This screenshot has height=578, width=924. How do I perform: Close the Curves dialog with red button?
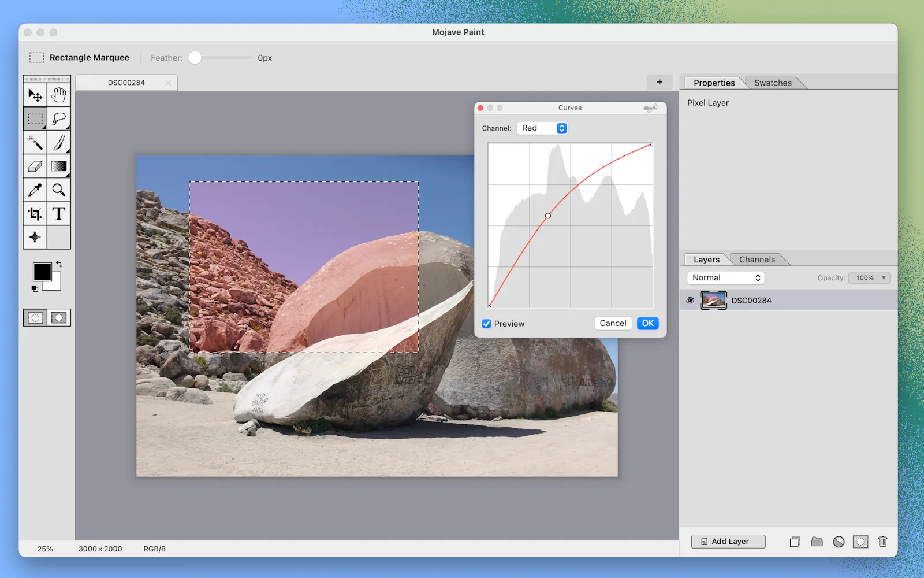(480, 108)
